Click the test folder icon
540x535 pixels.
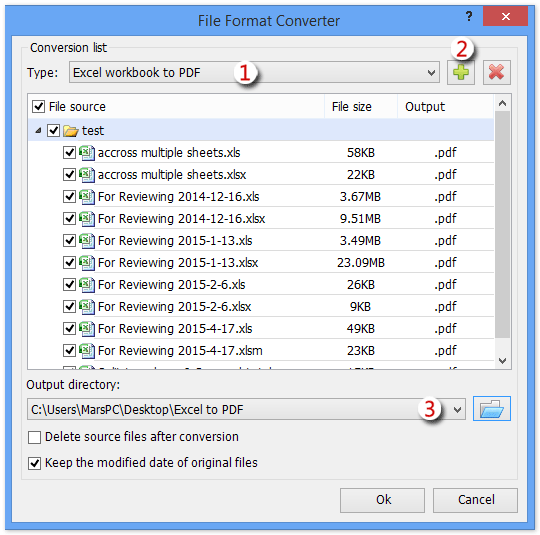pyautogui.click(x=71, y=131)
